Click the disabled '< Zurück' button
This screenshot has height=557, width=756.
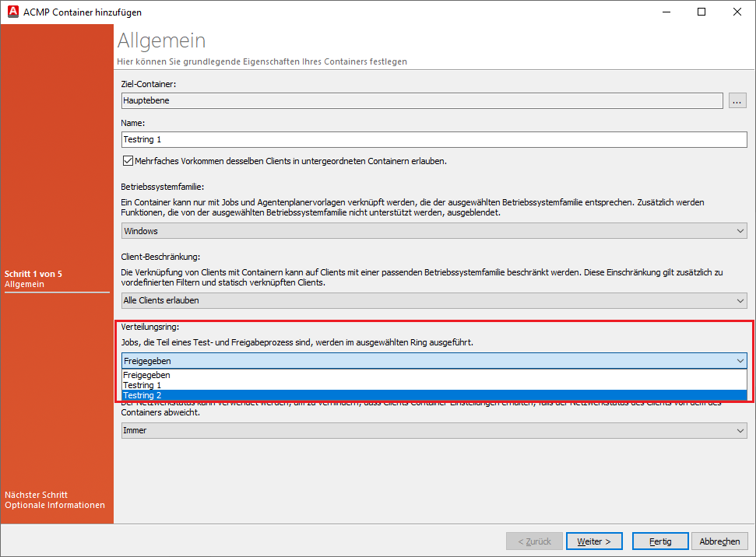tap(534, 541)
